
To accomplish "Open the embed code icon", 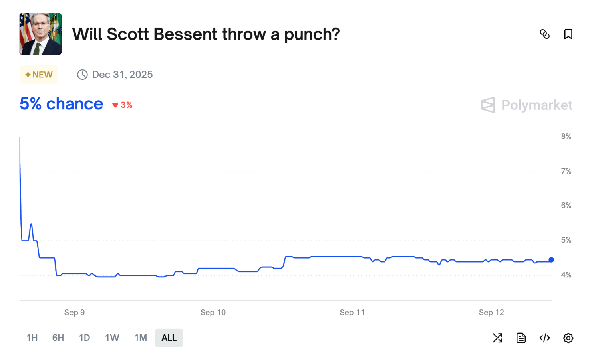I will point(544,338).
